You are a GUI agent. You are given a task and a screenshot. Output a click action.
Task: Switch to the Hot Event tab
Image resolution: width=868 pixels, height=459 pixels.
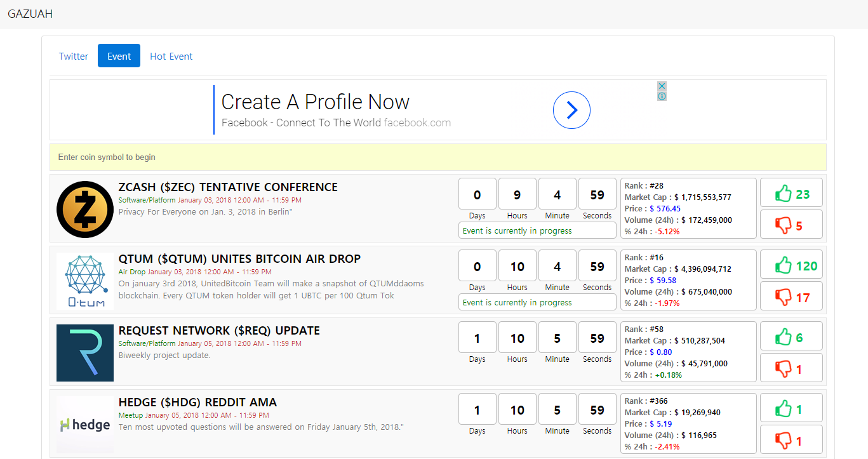tap(171, 56)
